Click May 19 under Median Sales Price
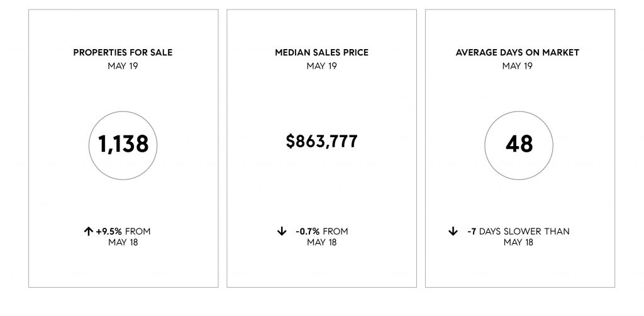This screenshot has height=316, width=644. 321,65
